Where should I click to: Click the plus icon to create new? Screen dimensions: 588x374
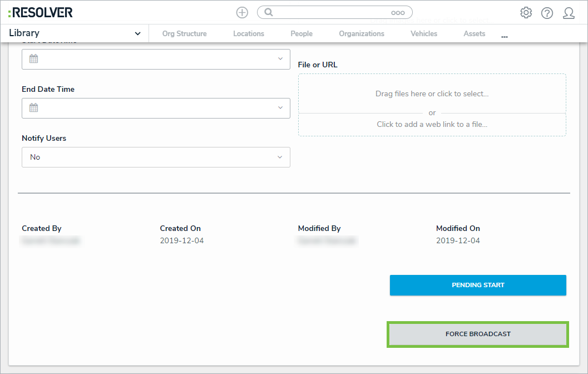click(242, 12)
